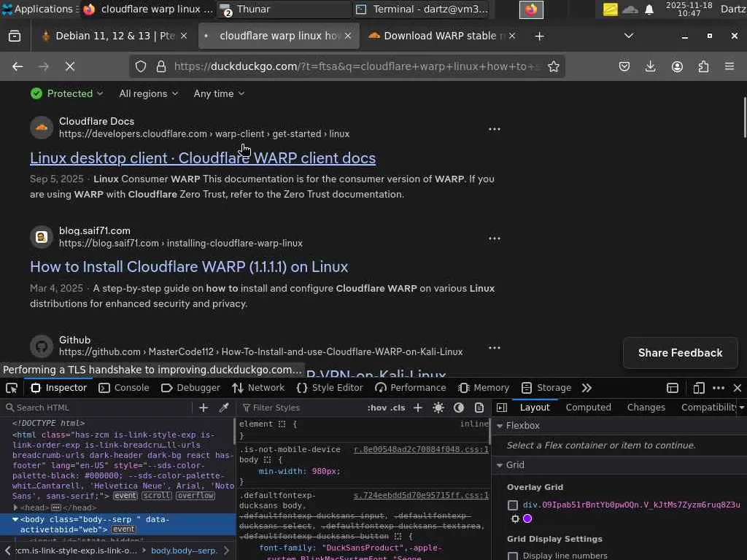Open How to Install Cloudflare WARP on Linux link
This screenshot has height=560, width=747.
point(189,267)
